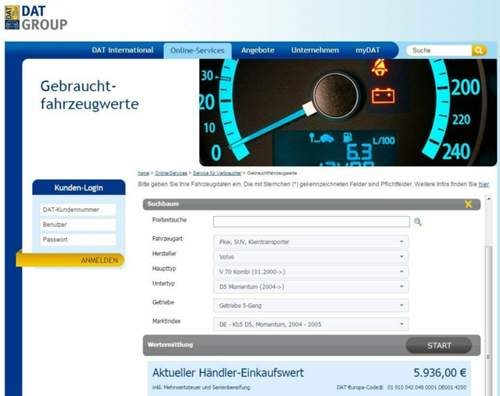Click the START button
The image size is (500, 396).
[439, 345]
